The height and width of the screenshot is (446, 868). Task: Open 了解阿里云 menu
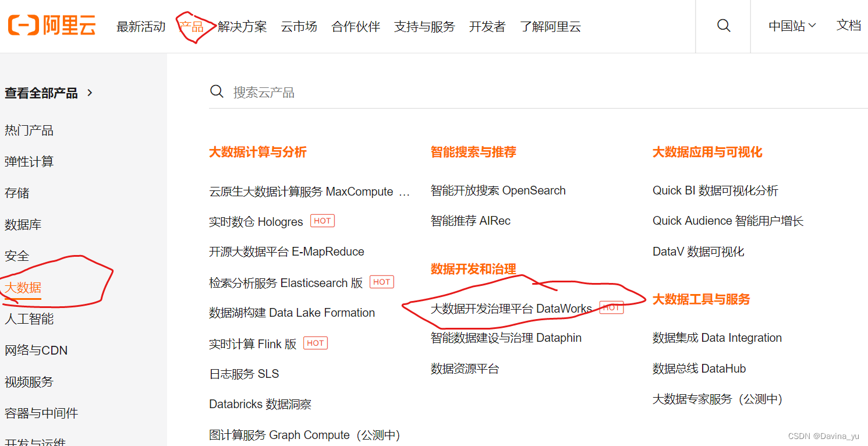pos(550,27)
